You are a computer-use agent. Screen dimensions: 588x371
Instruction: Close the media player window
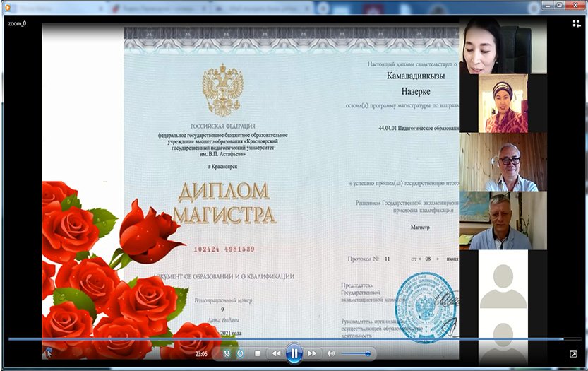tap(575, 5)
